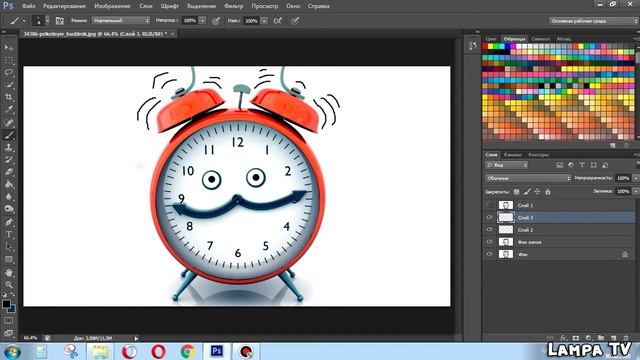640x360 pixels.
Task: Open Photoshop from the Windows taskbar
Action: coord(217,351)
